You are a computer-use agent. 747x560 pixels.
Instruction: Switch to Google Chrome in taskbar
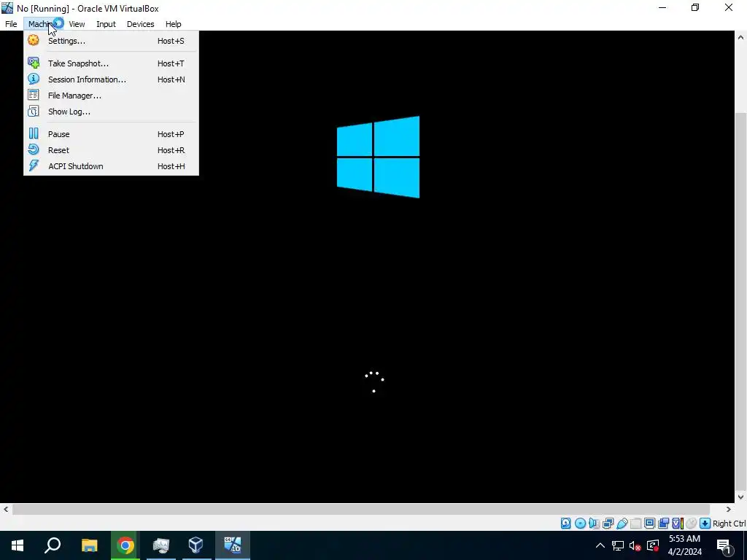click(125, 545)
